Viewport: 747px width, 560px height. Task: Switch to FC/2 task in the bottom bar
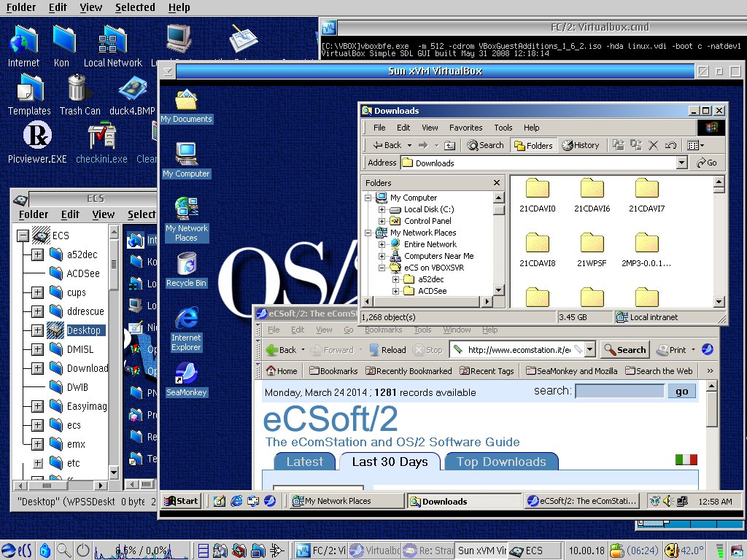pyautogui.click(x=321, y=551)
